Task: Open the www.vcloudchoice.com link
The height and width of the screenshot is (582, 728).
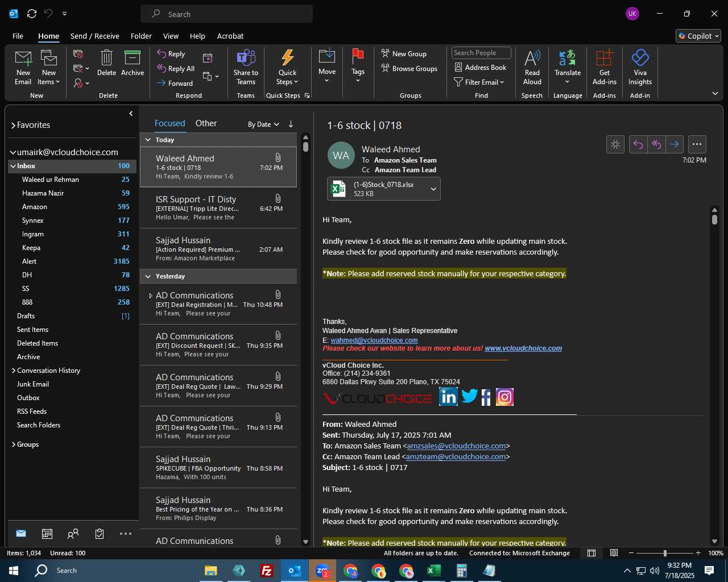Action: tap(523, 348)
